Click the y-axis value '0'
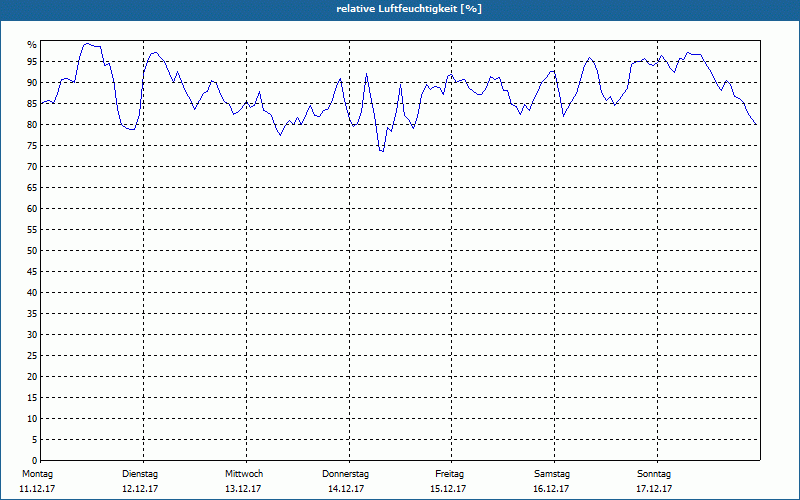The image size is (800, 500). pos(35,461)
